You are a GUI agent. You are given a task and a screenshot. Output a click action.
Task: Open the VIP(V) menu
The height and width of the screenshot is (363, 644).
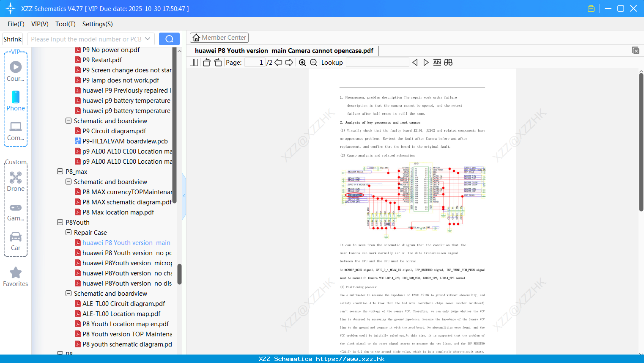tap(40, 24)
